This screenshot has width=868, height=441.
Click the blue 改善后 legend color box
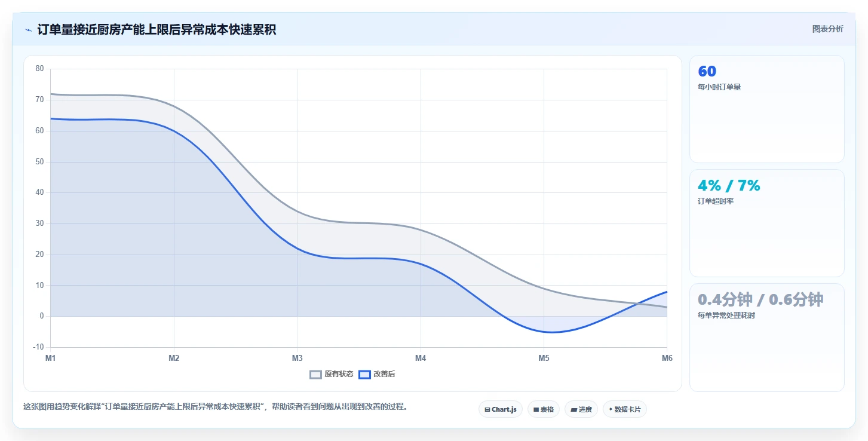point(364,375)
